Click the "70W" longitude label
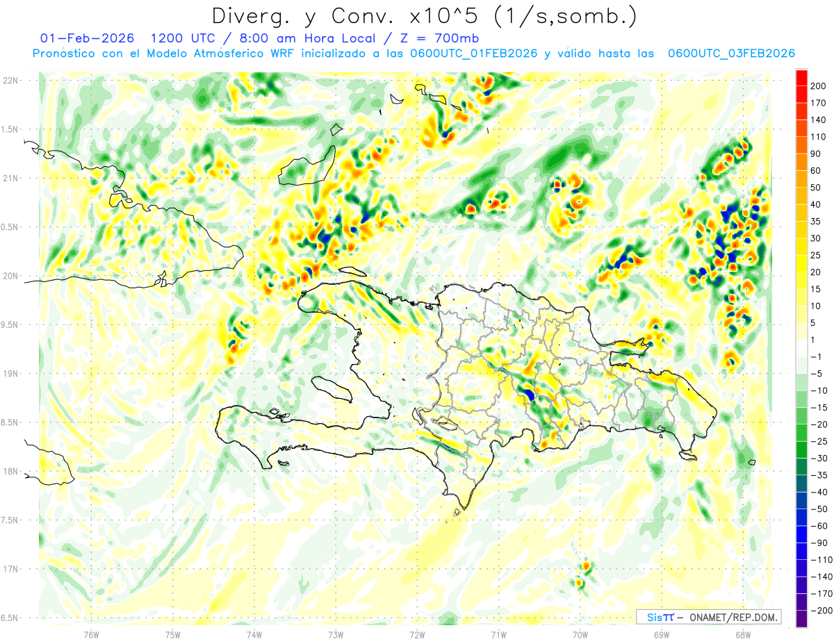 580,635
